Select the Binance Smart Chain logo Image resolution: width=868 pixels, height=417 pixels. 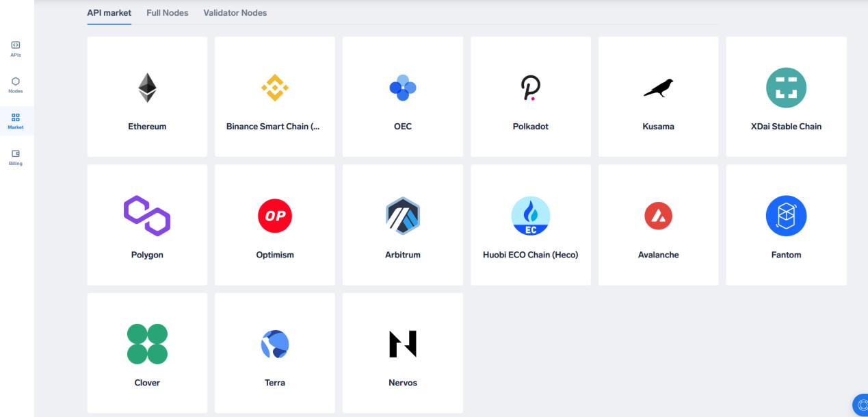274,88
